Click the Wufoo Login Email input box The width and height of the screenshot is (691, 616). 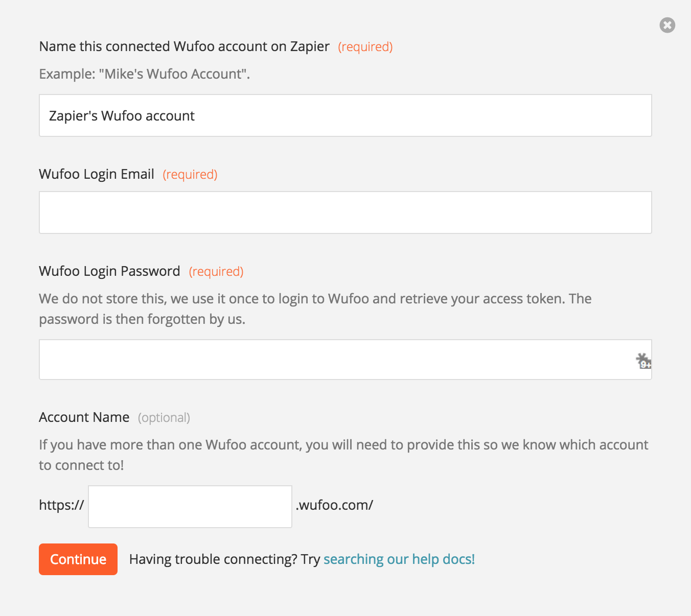(x=345, y=212)
